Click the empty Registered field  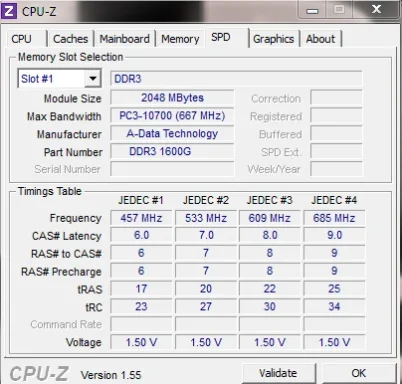pyautogui.click(x=336, y=116)
